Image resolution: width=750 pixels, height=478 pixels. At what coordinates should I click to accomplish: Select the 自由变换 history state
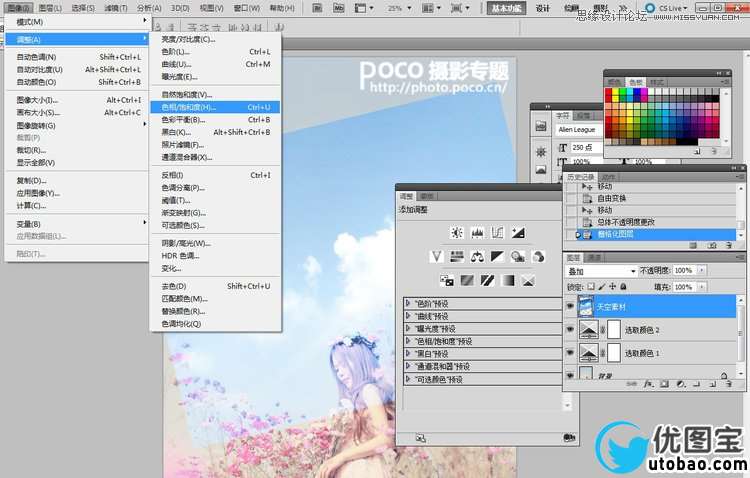[x=651, y=198]
